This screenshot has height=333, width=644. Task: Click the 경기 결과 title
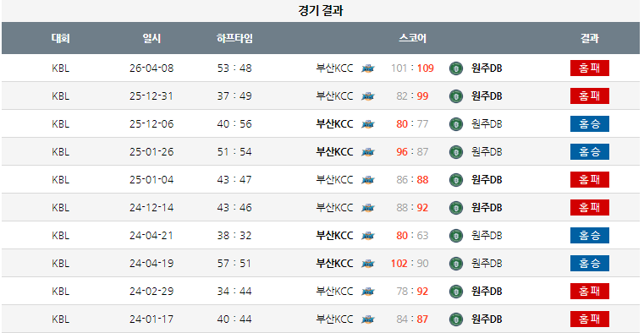pos(321,11)
